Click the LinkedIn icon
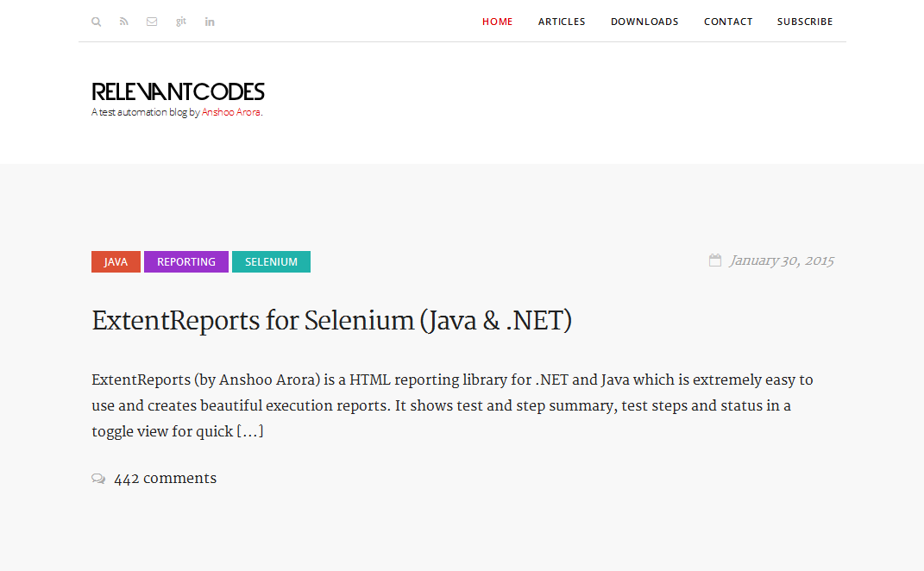Screen dimensions: 924x571 [210, 22]
